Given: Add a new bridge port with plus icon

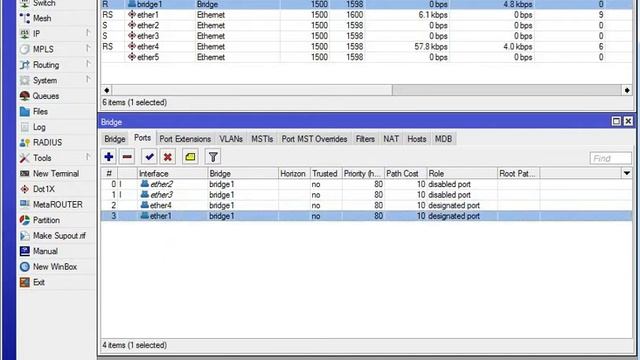Looking at the screenshot, I should click(x=109, y=157).
